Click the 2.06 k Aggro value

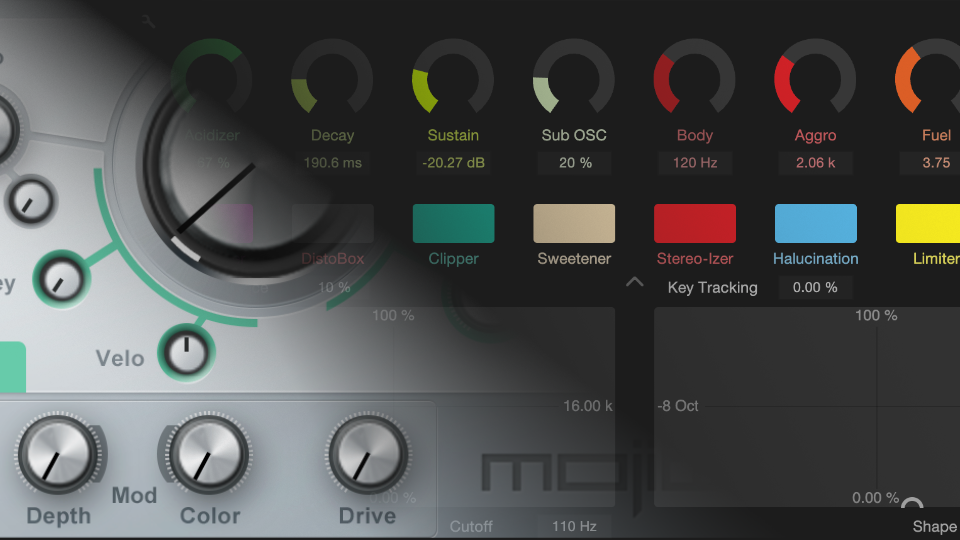point(816,163)
